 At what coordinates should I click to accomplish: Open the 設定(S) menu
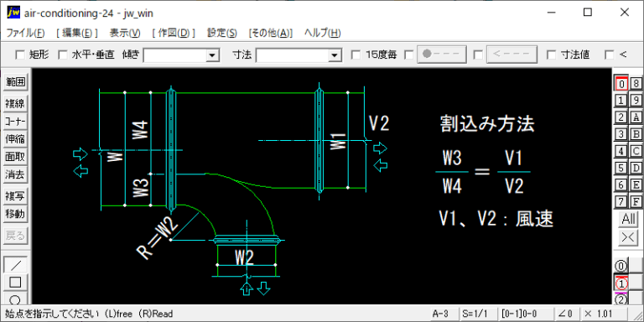[x=222, y=33]
